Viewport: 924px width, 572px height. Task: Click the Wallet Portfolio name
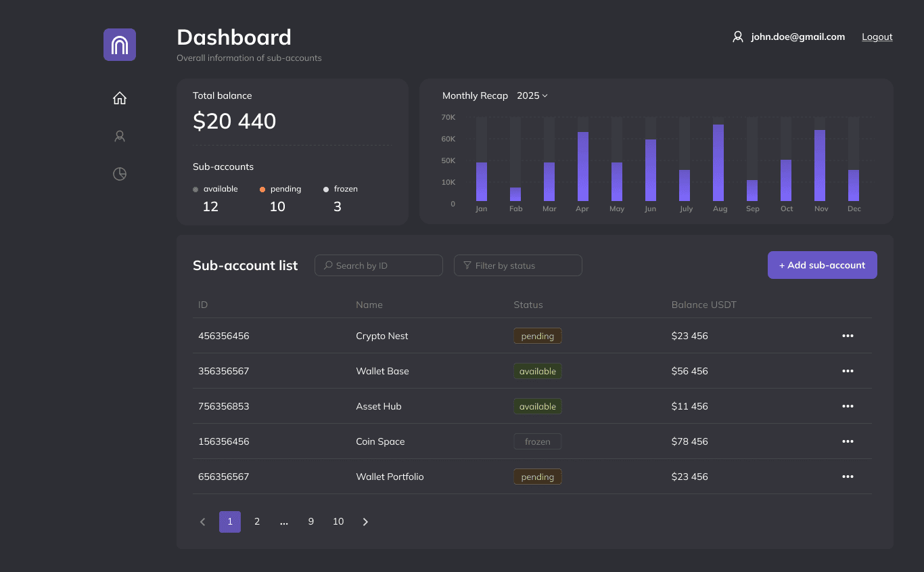point(390,477)
